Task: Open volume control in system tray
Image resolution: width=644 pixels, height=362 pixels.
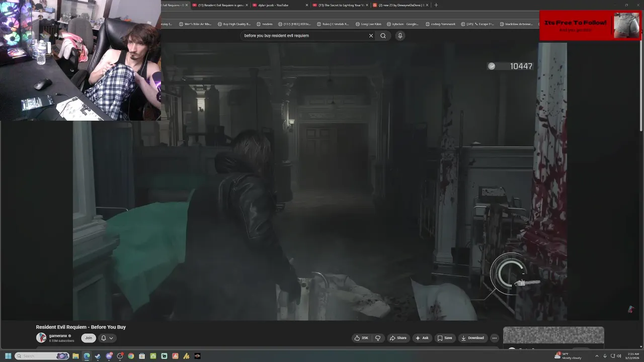Action: (619, 356)
